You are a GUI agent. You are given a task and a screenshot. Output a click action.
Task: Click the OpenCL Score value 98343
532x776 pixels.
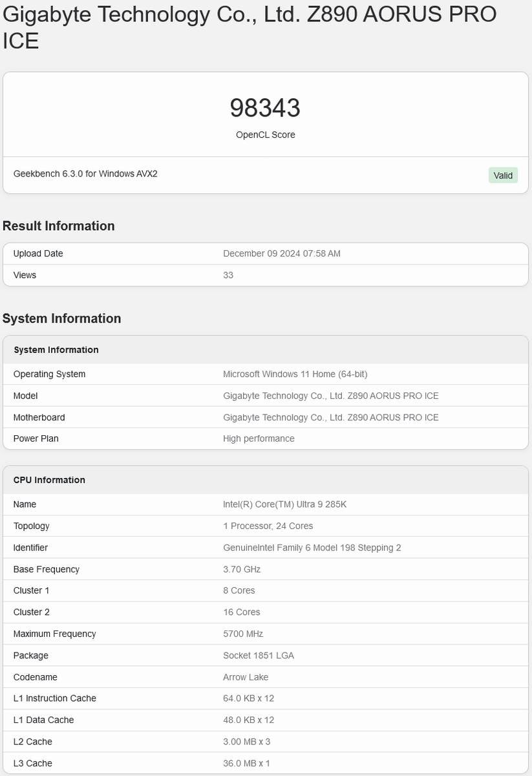coord(266,109)
